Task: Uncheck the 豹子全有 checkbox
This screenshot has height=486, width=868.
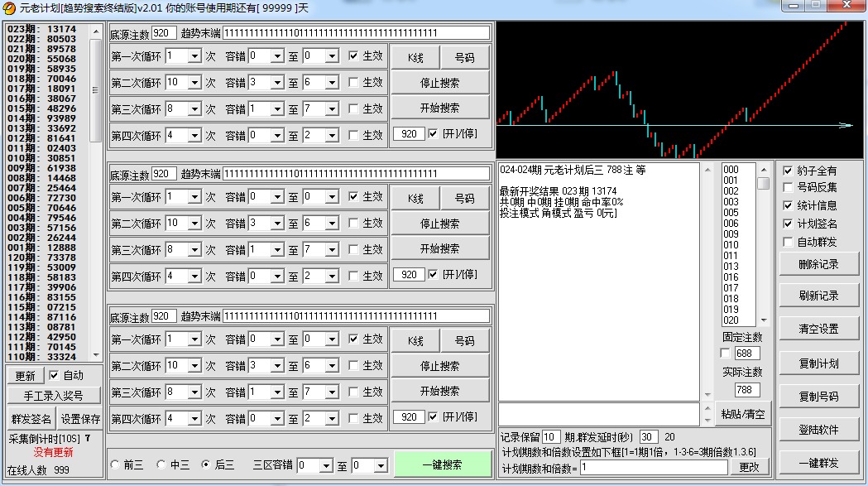Action: [x=788, y=171]
